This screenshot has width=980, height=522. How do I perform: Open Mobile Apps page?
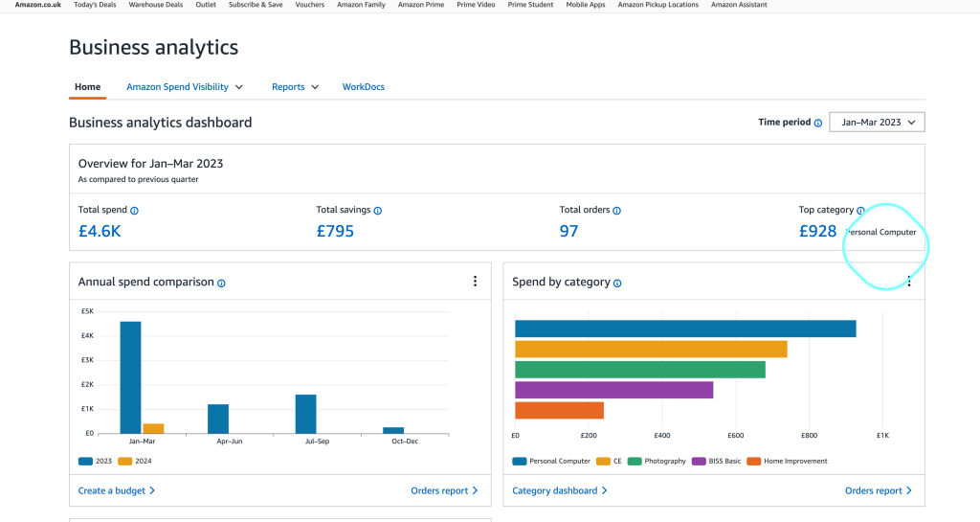click(x=586, y=5)
